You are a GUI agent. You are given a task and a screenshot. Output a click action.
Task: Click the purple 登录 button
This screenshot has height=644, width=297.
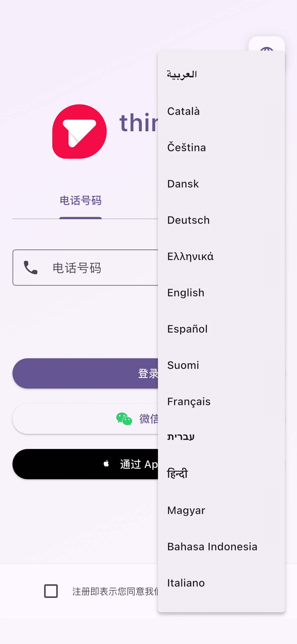pyautogui.click(x=85, y=373)
